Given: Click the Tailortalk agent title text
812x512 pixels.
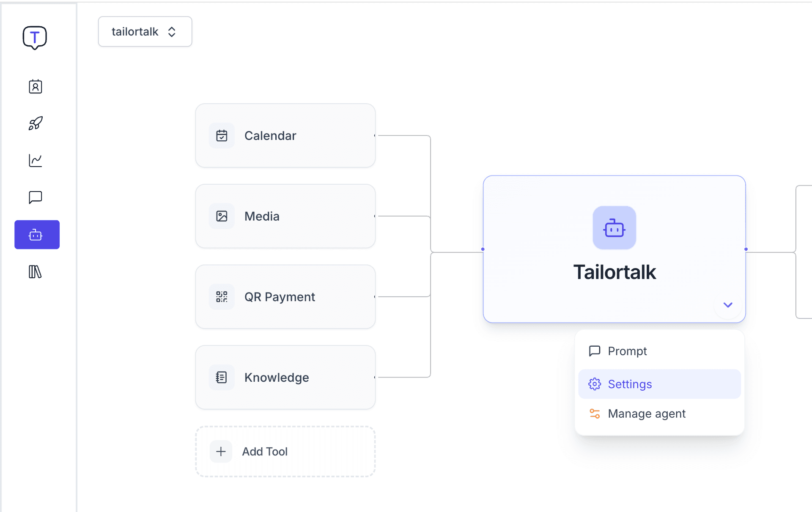Looking at the screenshot, I should 614,272.
